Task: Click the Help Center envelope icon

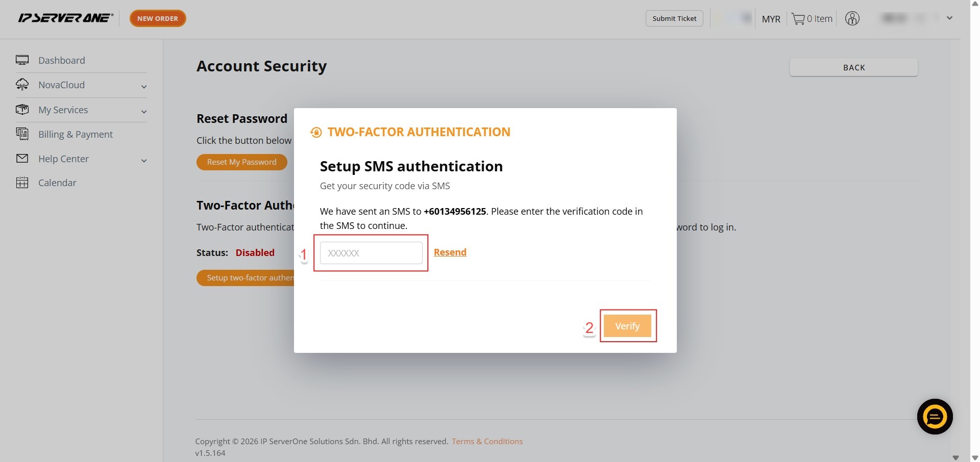Action: point(22,159)
